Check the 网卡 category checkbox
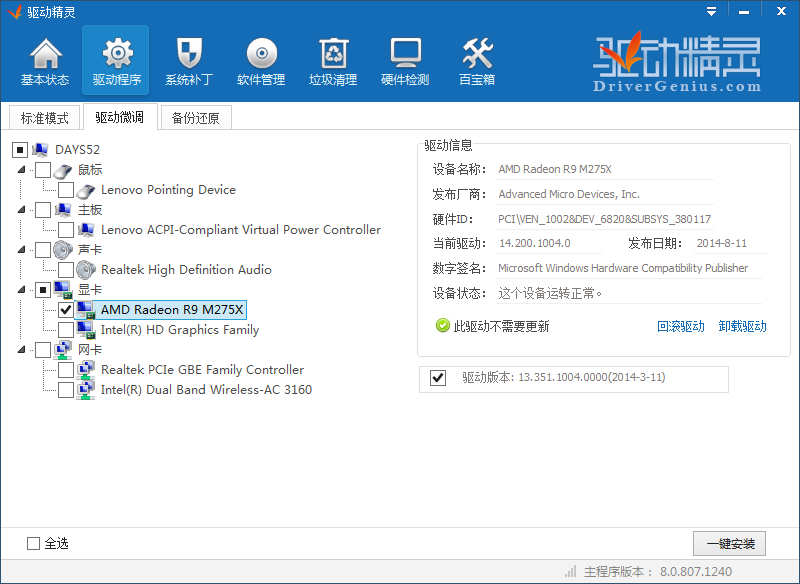The height and width of the screenshot is (584, 800). (43, 350)
